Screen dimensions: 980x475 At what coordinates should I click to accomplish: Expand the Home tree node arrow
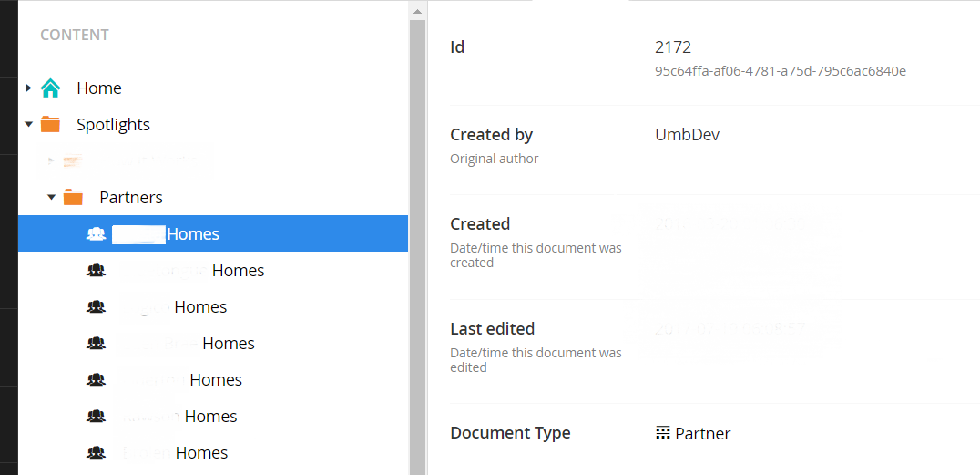click(28, 88)
